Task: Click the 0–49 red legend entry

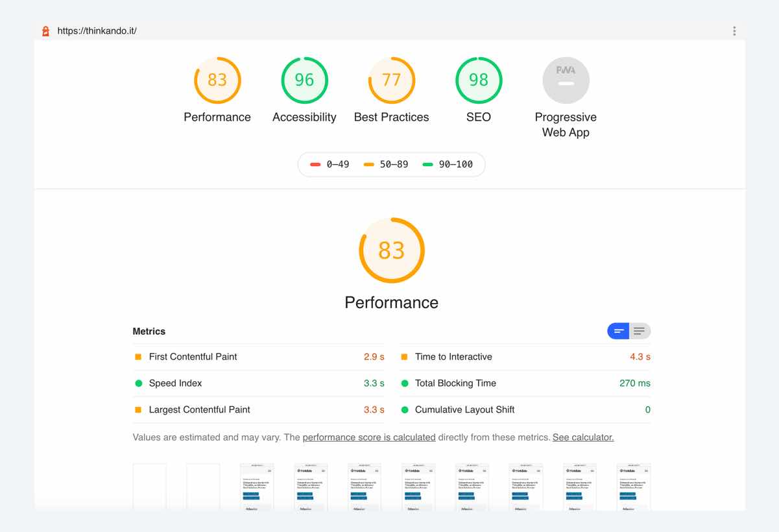Action: pyautogui.click(x=330, y=165)
